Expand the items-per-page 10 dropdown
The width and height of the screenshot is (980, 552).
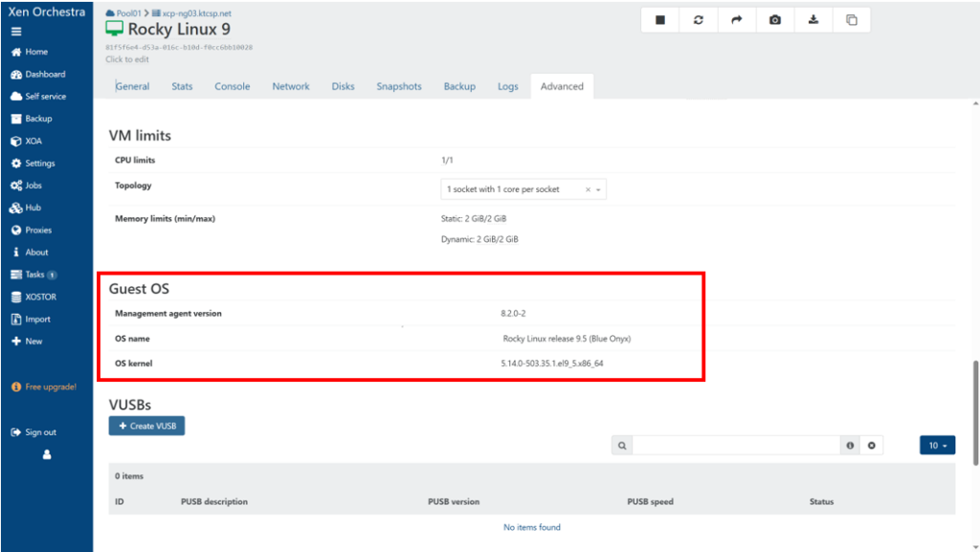(x=937, y=446)
